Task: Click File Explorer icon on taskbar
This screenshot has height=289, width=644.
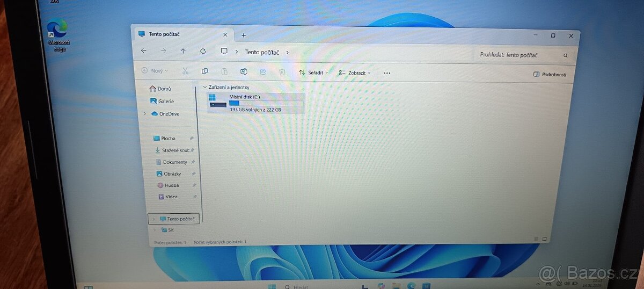Action: [x=396, y=286]
